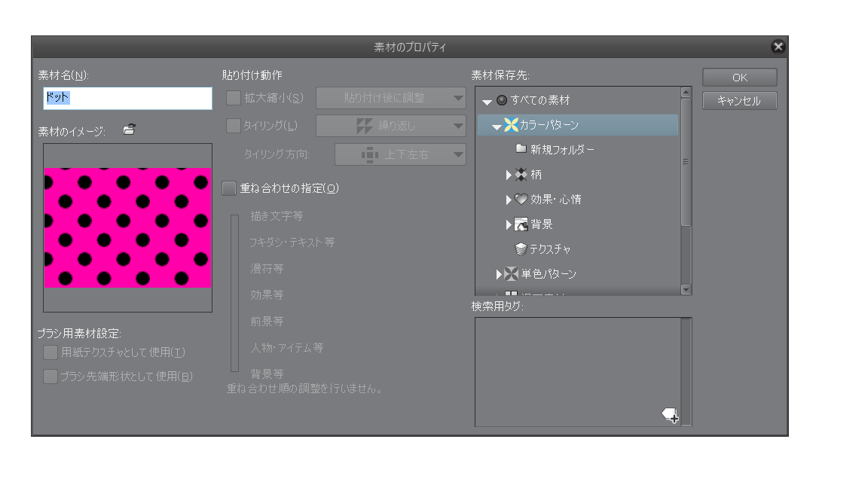Open the 上下左右 tiling direction dropdown
Image resolution: width=868 pixels, height=488 pixels.
[x=400, y=154]
